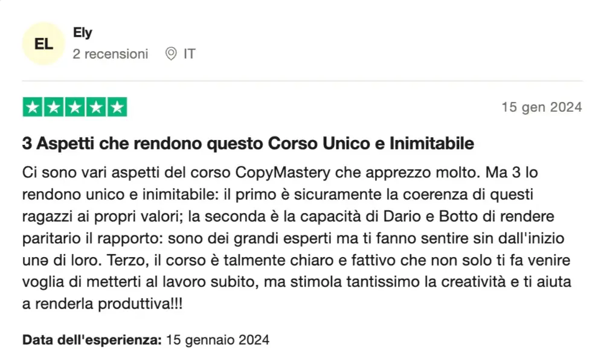Screen dimensions: 604x364
Task: Click the second green rating star
Action: coord(54,107)
